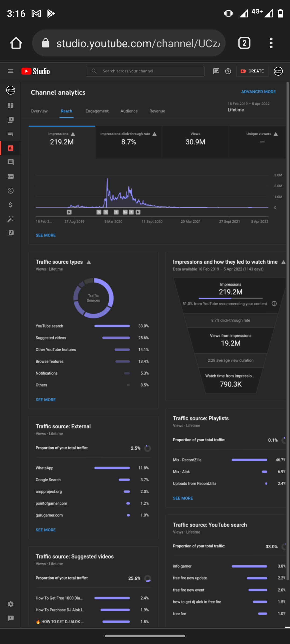Click the Mix - RecordZilla playlist row

pos(229,460)
